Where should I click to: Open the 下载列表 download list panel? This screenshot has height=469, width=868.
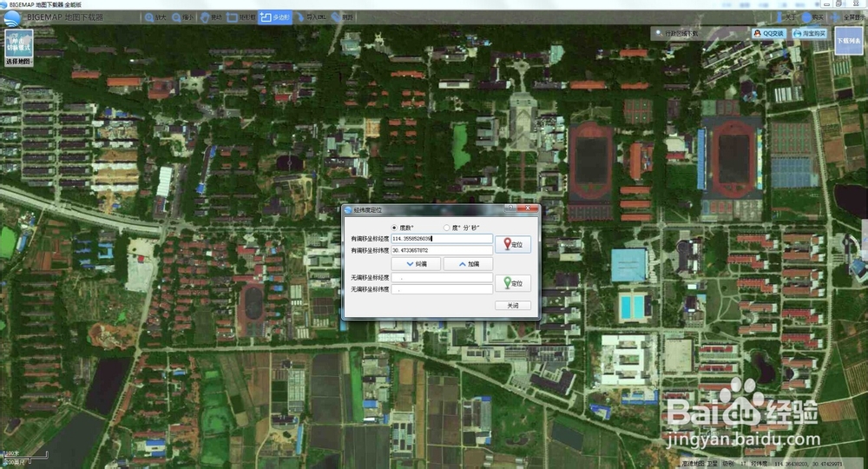click(x=849, y=41)
